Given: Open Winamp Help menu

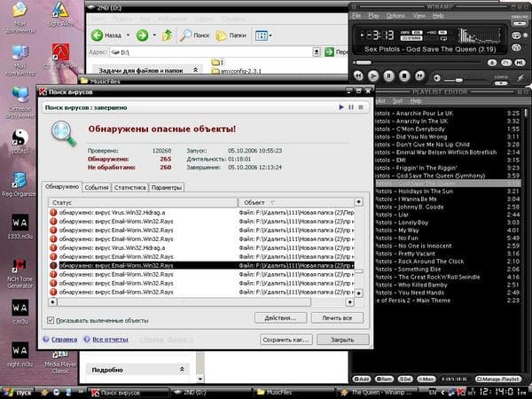Looking at the screenshot, I should 438,16.
